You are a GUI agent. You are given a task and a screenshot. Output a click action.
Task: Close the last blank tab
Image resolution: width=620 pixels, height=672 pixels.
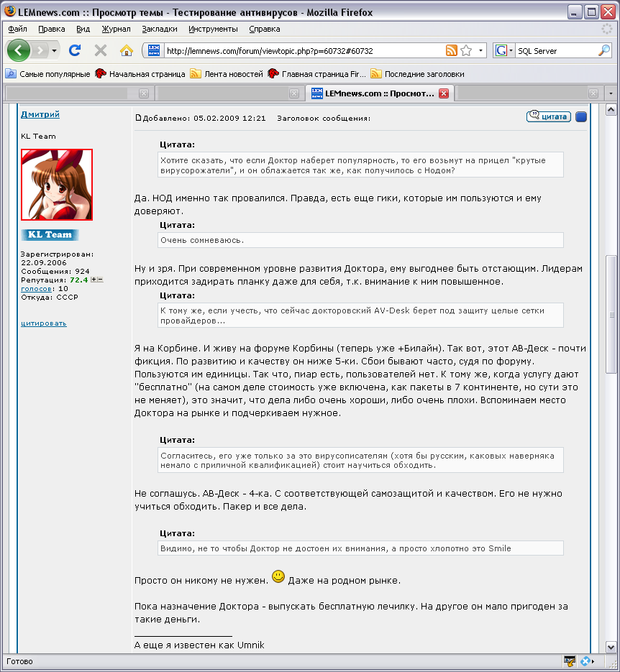click(593, 93)
